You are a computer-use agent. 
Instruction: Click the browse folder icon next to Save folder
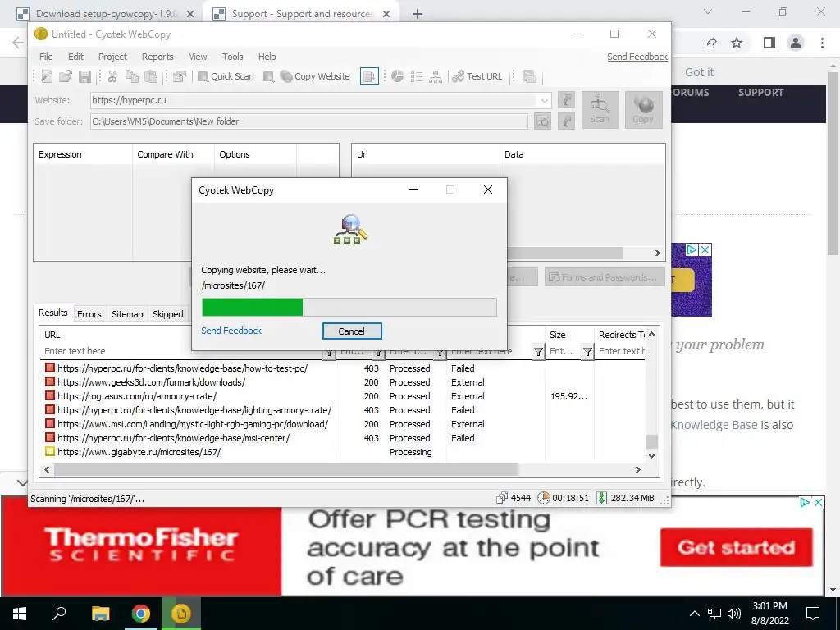542,121
